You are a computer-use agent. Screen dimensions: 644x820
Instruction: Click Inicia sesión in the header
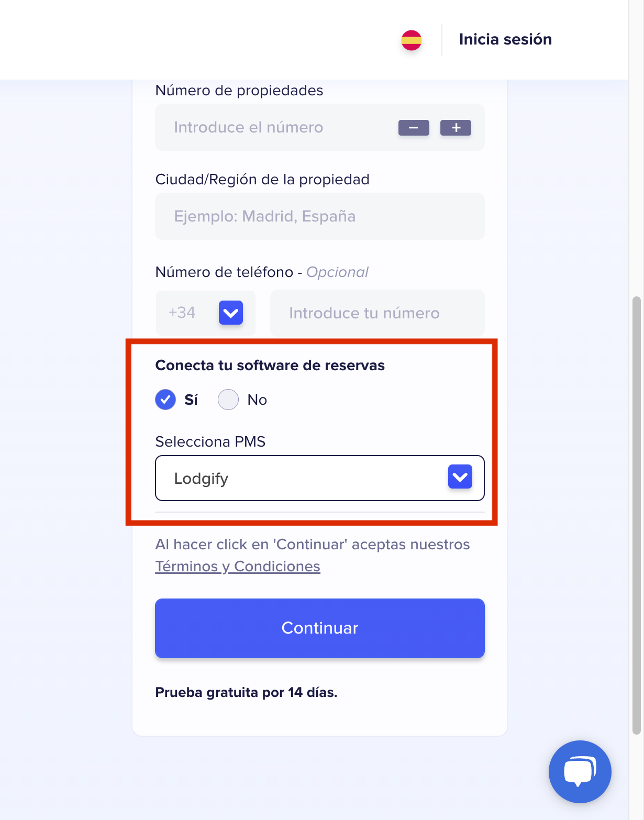point(505,40)
